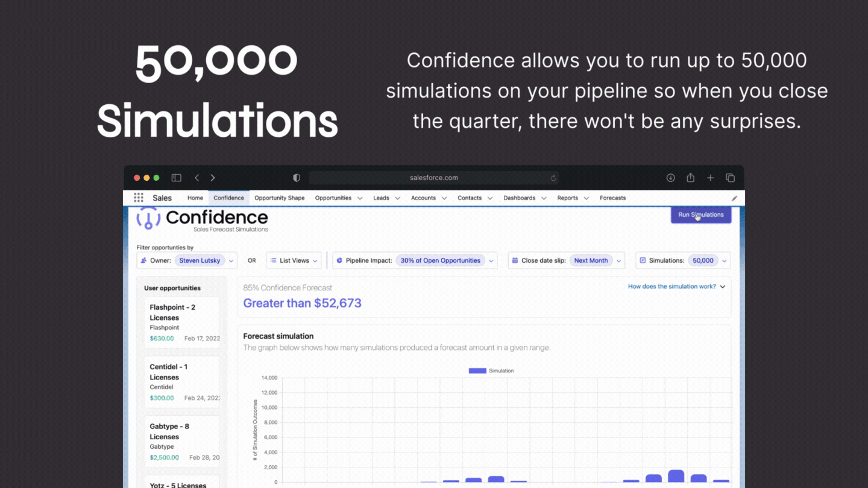Open the Dashboards tab chevron menu
Image resolution: width=868 pixels, height=488 pixels.
544,198
